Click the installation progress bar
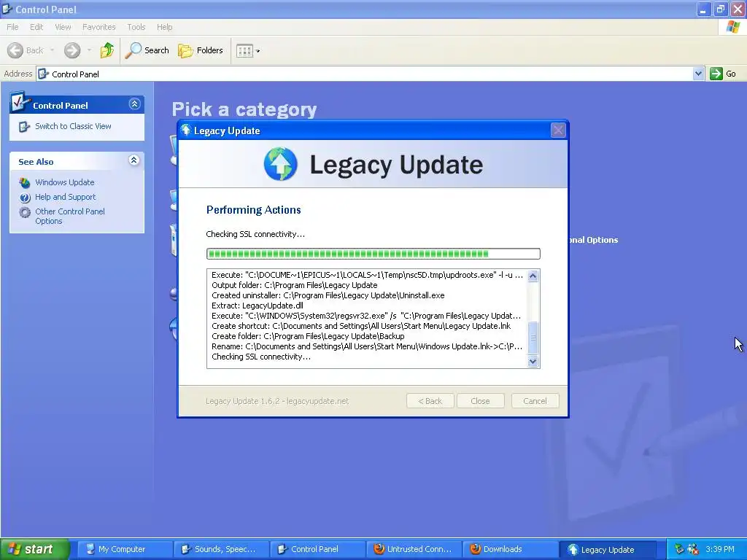 coord(373,254)
